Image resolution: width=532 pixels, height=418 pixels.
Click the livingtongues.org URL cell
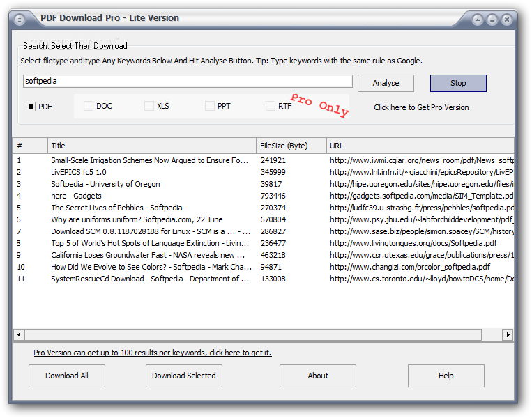pos(413,243)
